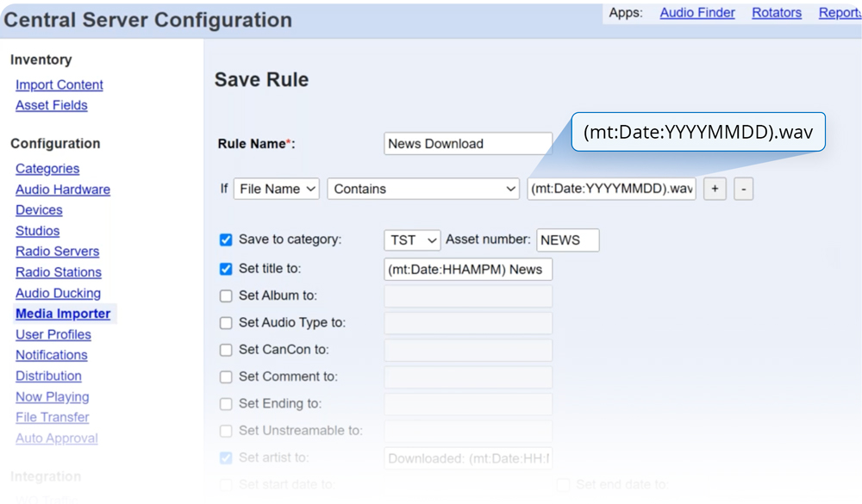
Task: Uncheck the Save to category checkbox
Action: click(x=226, y=240)
